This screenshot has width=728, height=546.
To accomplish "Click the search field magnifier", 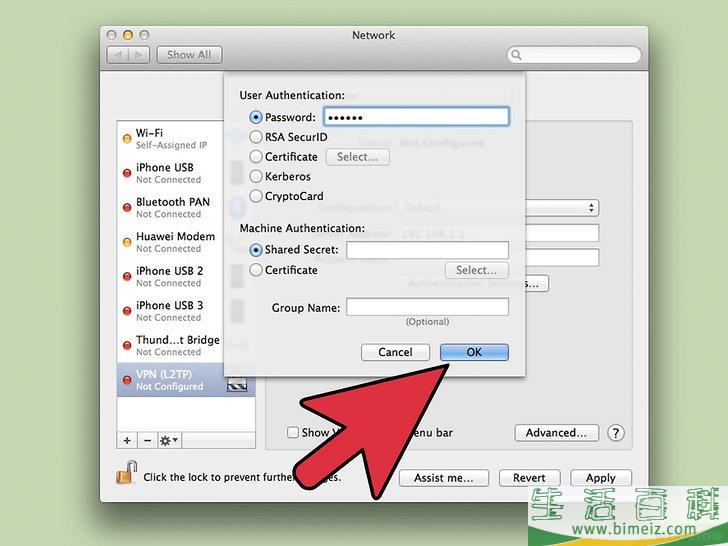I will point(517,55).
